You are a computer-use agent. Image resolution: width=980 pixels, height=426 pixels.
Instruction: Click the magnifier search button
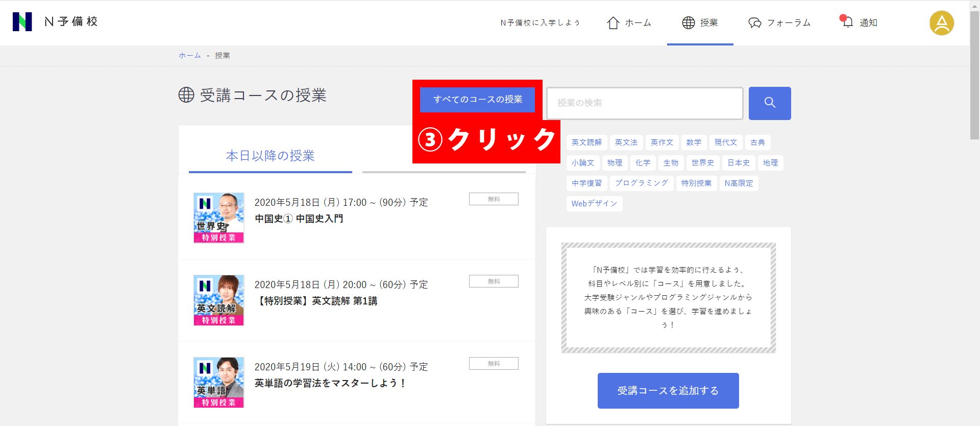click(x=770, y=103)
